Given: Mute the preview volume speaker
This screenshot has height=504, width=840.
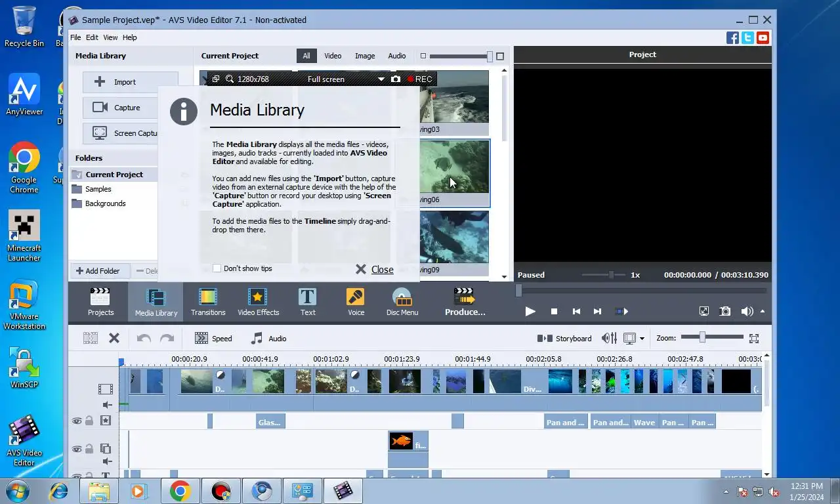Looking at the screenshot, I should (747, 312).
